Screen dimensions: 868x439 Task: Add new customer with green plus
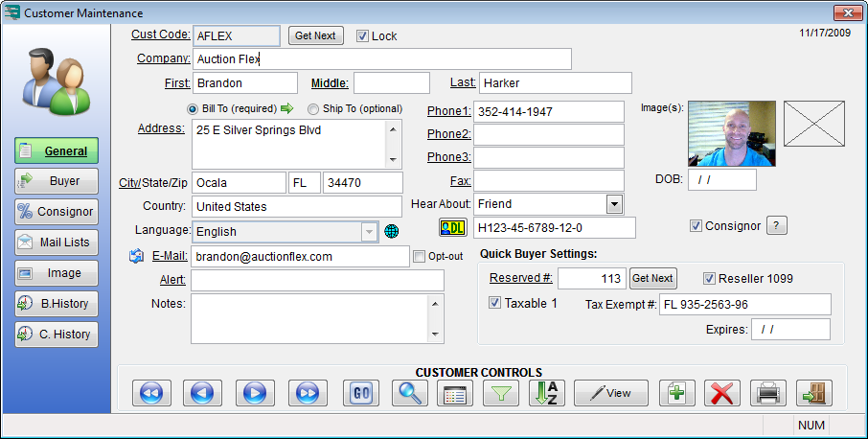pyautogui.click(x=677, y=394)
